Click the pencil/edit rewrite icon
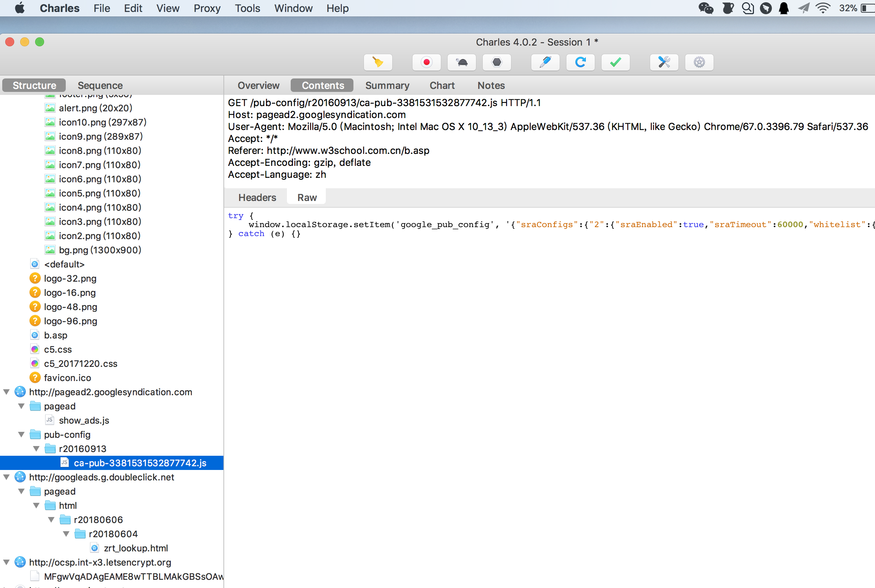 click(x=545, y=62)
